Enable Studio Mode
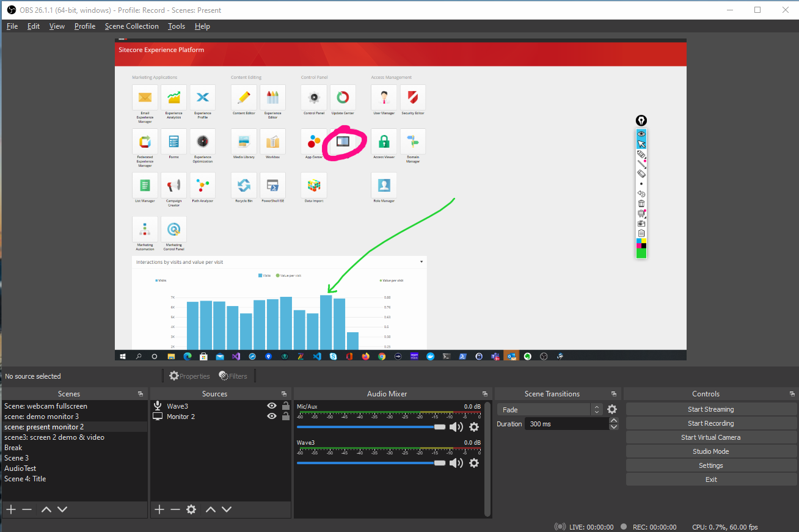 710,451
